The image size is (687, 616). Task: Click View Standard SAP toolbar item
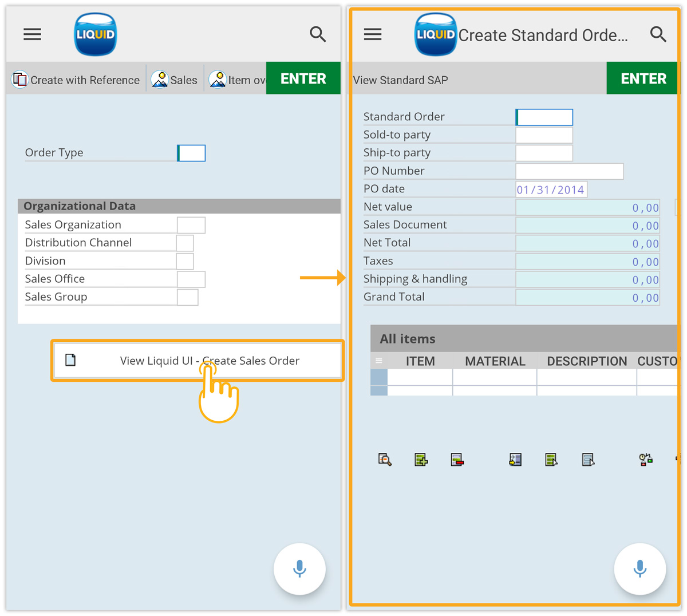tap(401, 80)
